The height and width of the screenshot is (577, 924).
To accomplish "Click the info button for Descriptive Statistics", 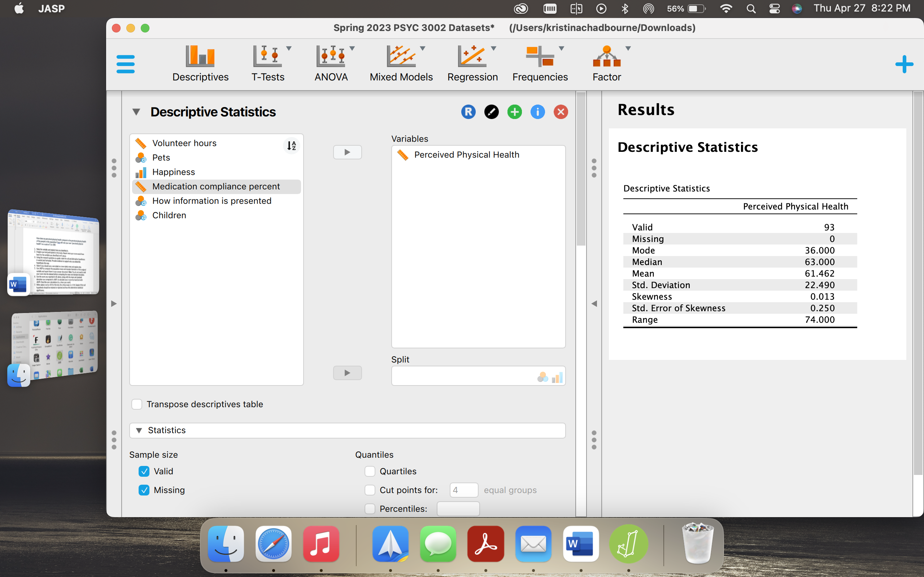I will pyautogui.click(x=537, y=112).
